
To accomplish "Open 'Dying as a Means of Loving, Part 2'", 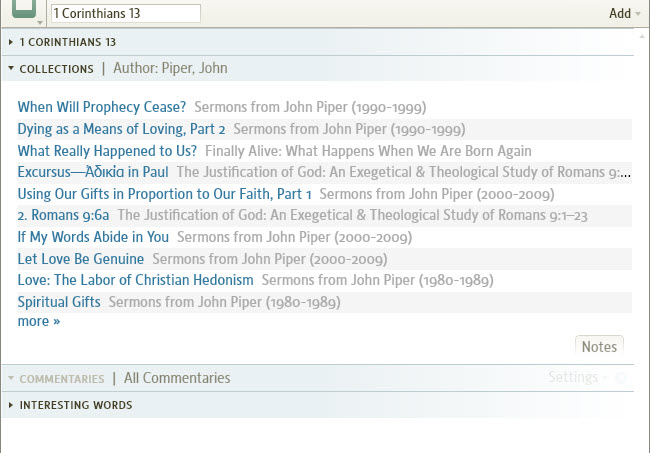I will [x=121, y=129].
